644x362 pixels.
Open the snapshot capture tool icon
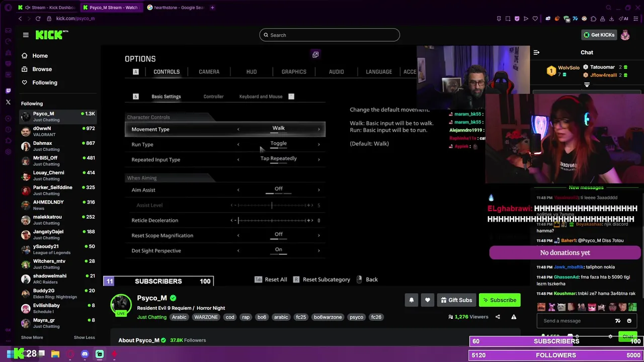pyautogui.click(x=508, y=19)
